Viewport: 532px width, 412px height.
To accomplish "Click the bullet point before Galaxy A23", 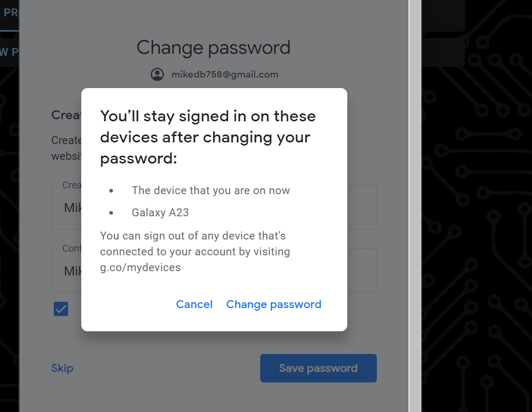I will point(111,213).
